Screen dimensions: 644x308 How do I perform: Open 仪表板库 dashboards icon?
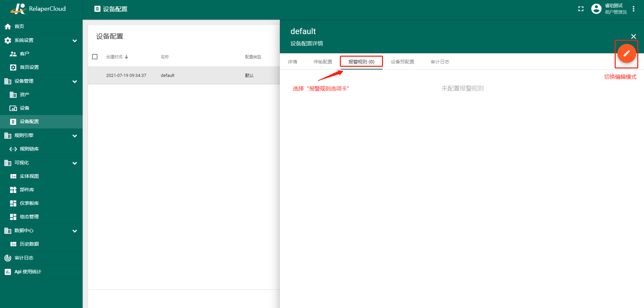(13, 203)
